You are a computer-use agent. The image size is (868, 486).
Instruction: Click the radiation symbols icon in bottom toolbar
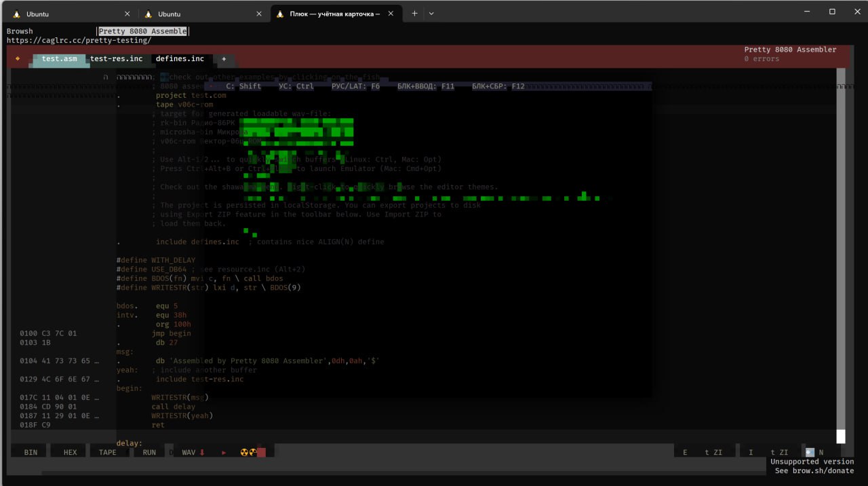pos(248,452)
